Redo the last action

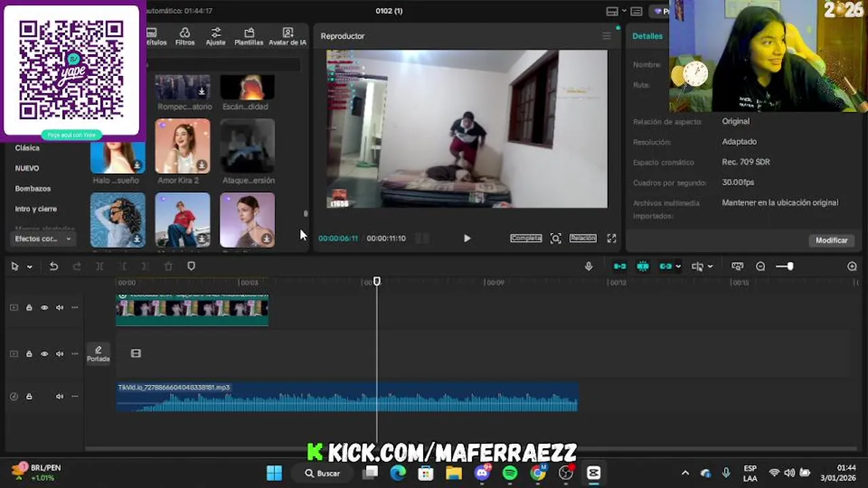(x=77, y=266)
